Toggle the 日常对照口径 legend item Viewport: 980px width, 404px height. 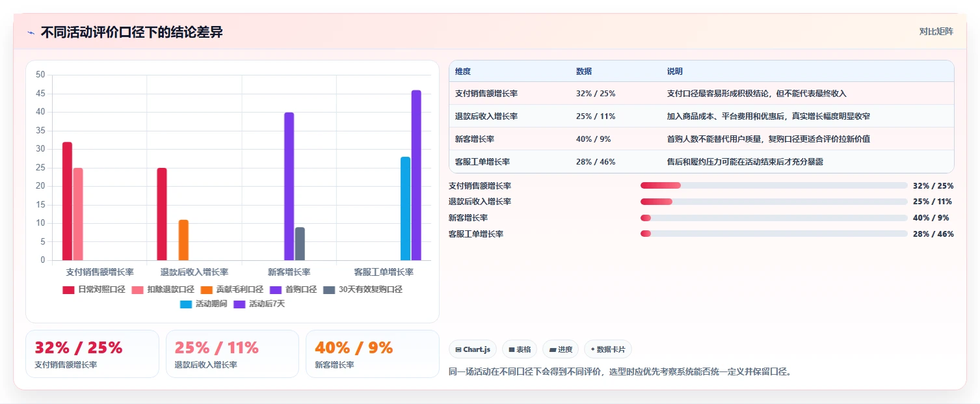click(94, 290)
